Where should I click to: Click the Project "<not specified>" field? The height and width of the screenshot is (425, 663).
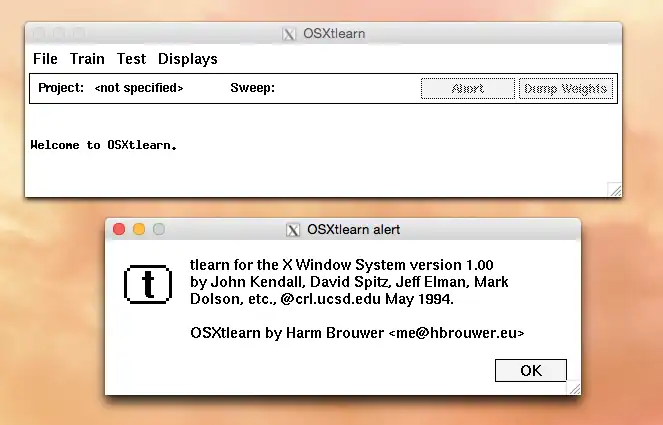[x=139, y=88]
